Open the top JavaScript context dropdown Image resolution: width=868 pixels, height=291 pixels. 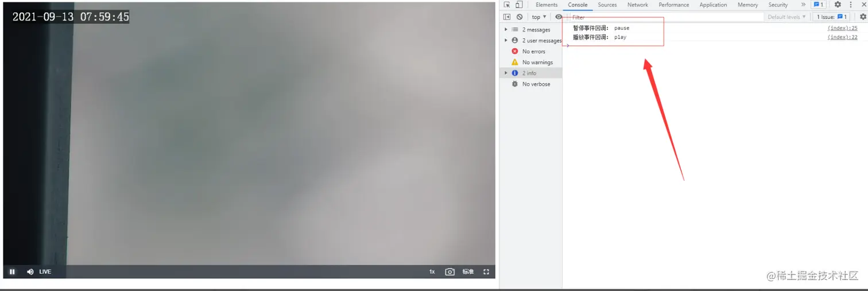[x=539, y=17]
